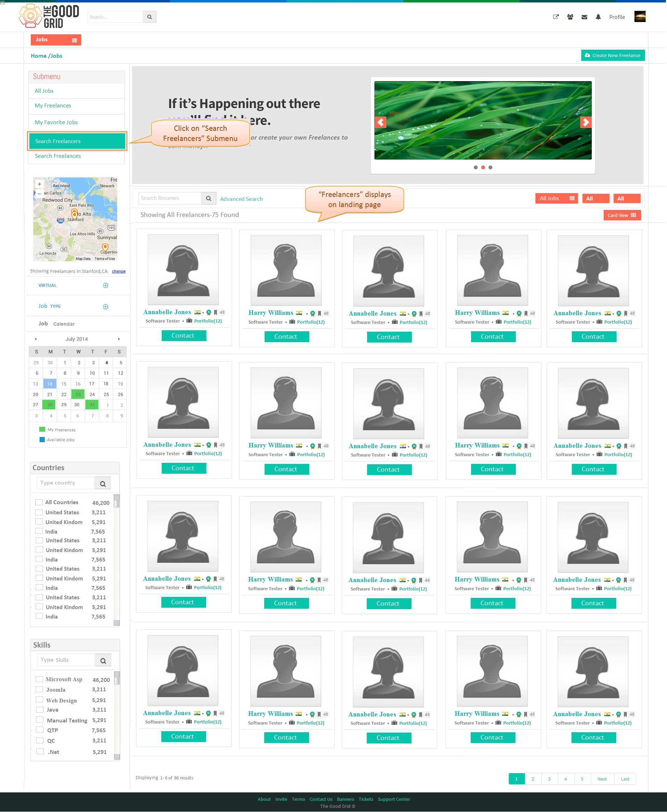The width and height of the screenshot is (667, 812).
Task: Open the notifications bell icon
Action: click(598, 17)
